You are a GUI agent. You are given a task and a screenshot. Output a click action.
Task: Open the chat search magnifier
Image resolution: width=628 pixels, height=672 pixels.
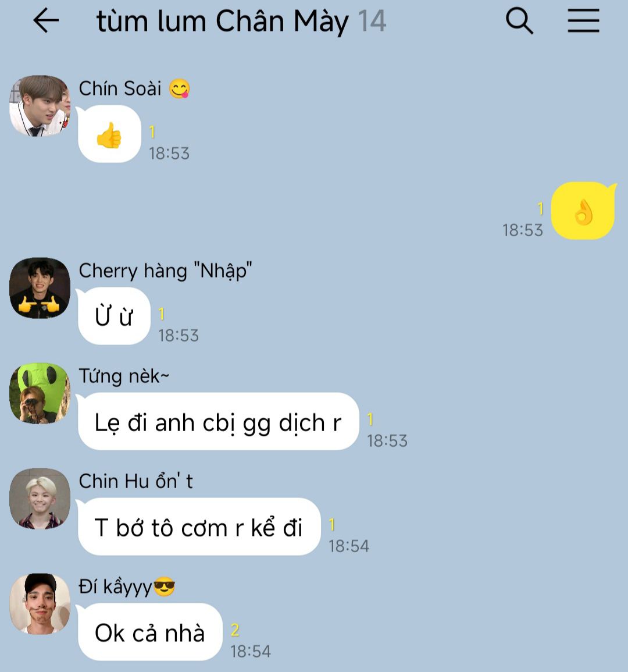(519, 20)
